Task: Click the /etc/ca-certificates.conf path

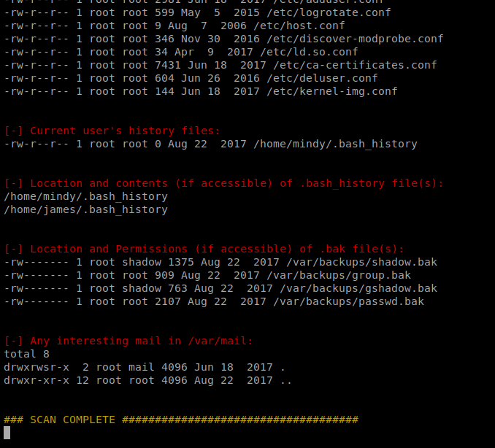Action: click(355, 65)
